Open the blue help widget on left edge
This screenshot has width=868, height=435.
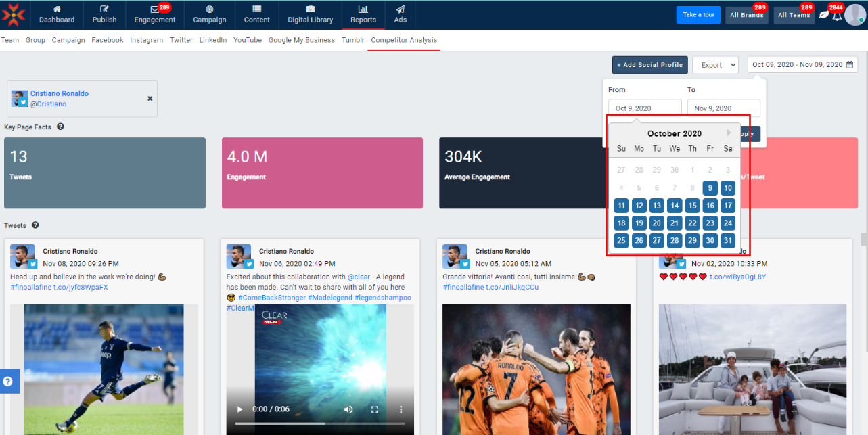(x=8, y=382)
